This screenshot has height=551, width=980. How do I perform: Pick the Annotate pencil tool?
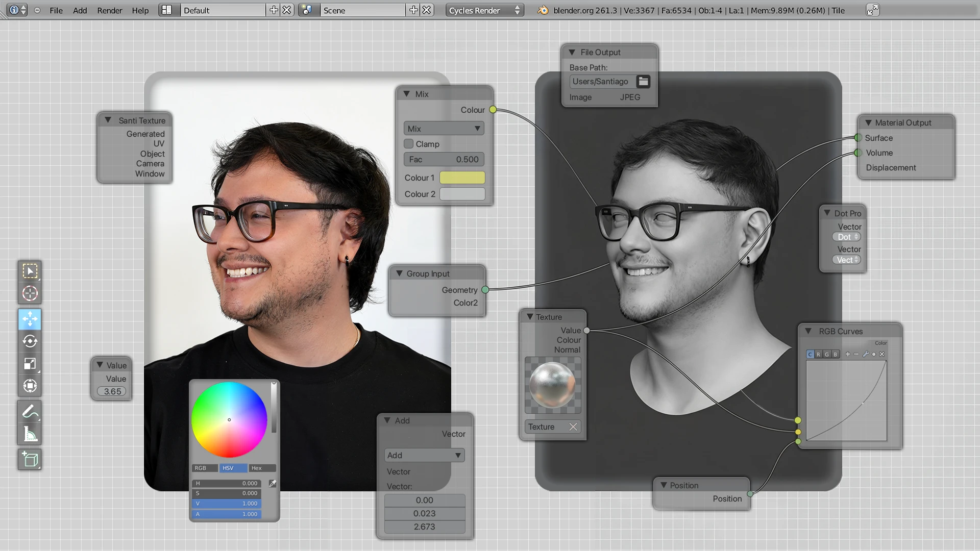point(29,411)
